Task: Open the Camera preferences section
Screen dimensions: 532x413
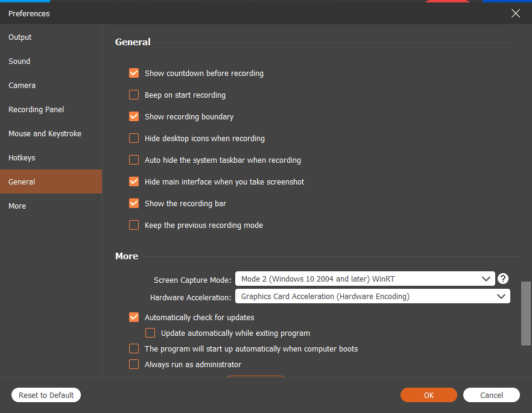Action: pos(51,86)
